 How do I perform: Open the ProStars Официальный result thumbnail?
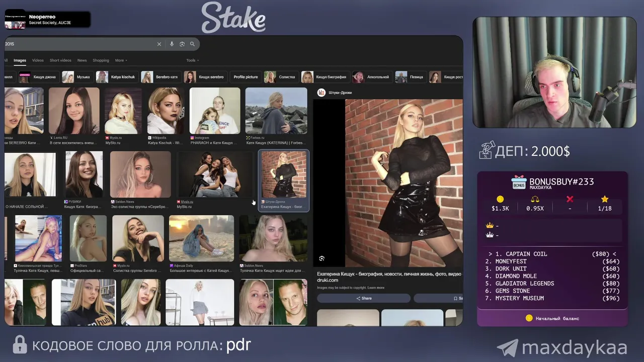point(88,238)
